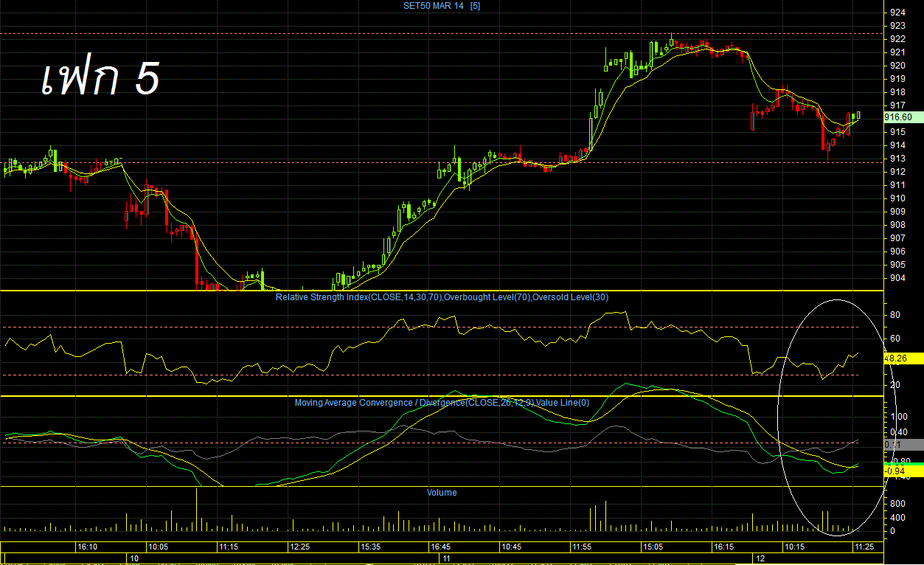Screen dimensions: 924x565
Task: Click MACD axis label 0.40
Action: (897, 433)
